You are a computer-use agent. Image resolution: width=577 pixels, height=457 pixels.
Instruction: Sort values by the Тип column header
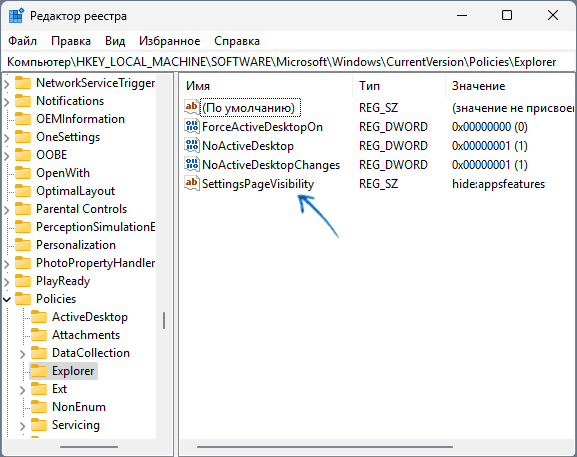pyautogui.click(x=399, y=86)
